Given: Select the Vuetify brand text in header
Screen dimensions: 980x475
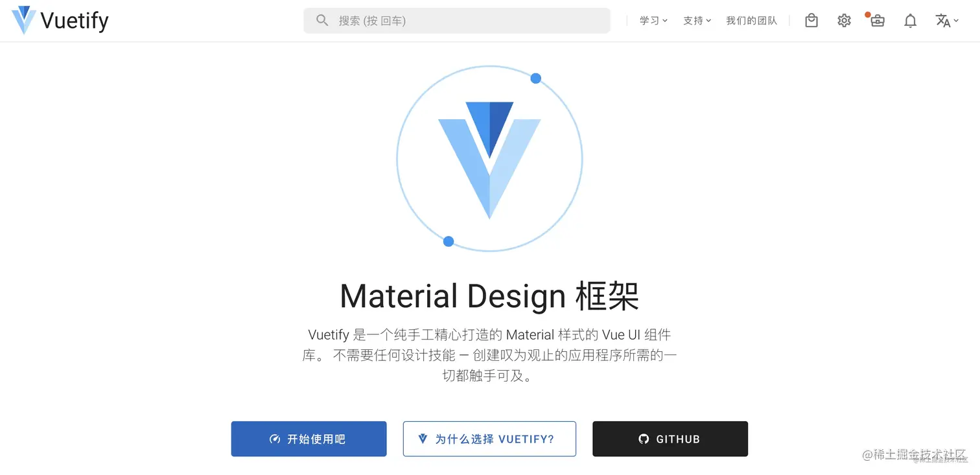Looking at the screenshot, I should click(x=75, y=21).
